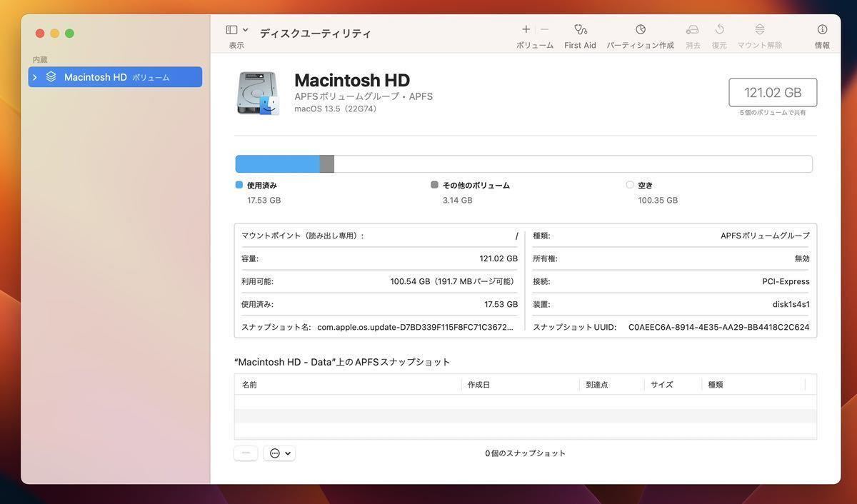Expand the Macintosh HD sidebar chevron
Screen dimensions: 857x504
[x=34, y=77]
